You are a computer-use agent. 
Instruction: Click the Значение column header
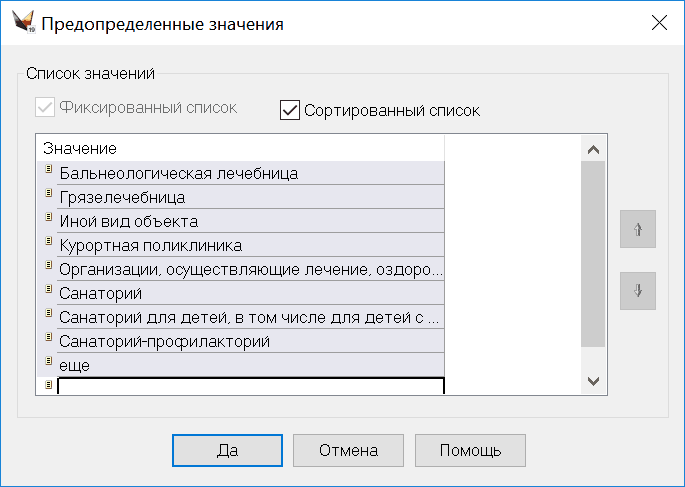240,148
